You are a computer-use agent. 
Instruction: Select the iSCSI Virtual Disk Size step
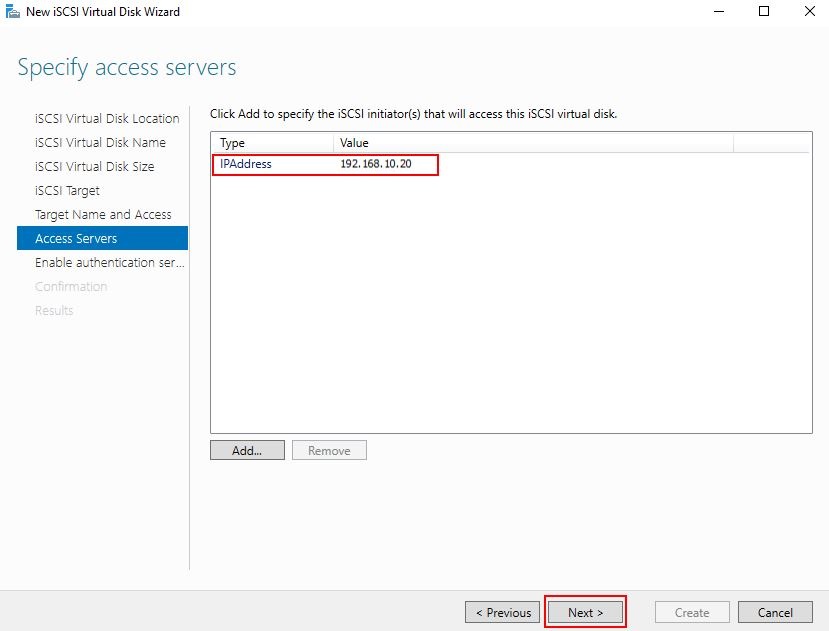pos(94,167)
